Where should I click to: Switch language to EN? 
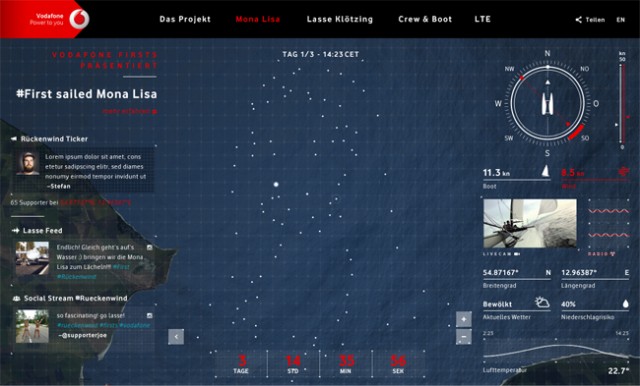[620, 20]
